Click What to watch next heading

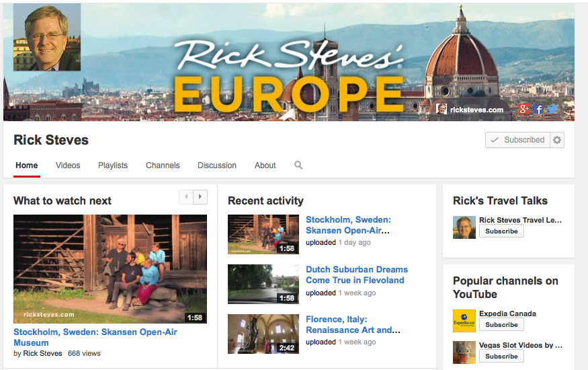point(62,200)
